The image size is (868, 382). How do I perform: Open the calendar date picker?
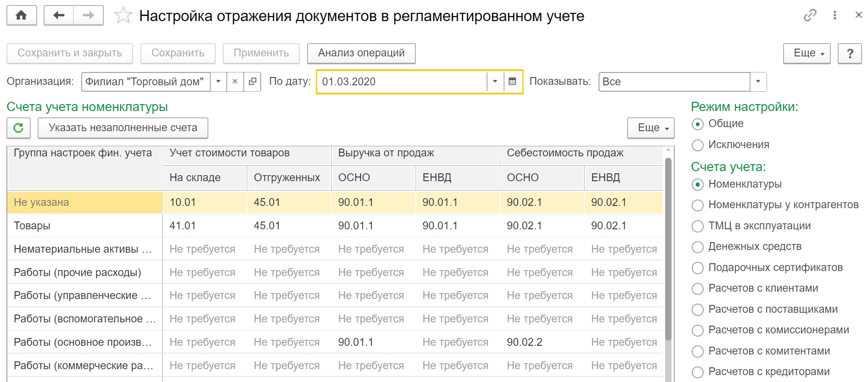pyautogui.click(x=512, y=82)
